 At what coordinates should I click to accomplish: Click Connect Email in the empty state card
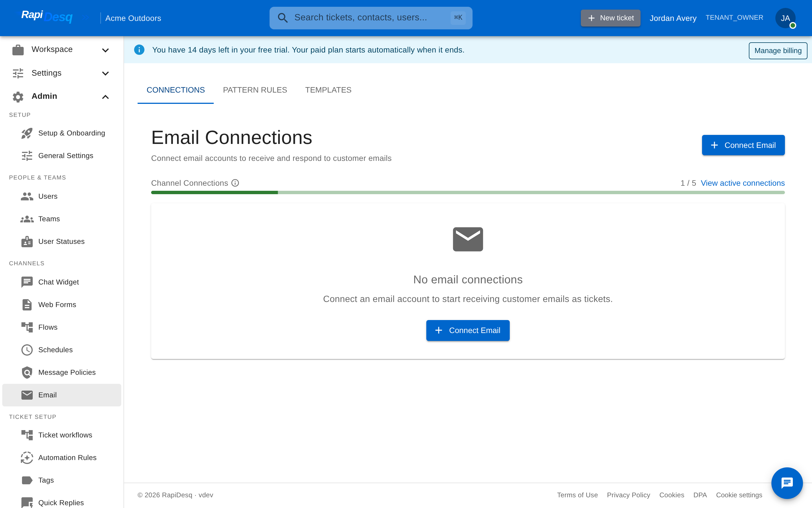coord(468,330)
